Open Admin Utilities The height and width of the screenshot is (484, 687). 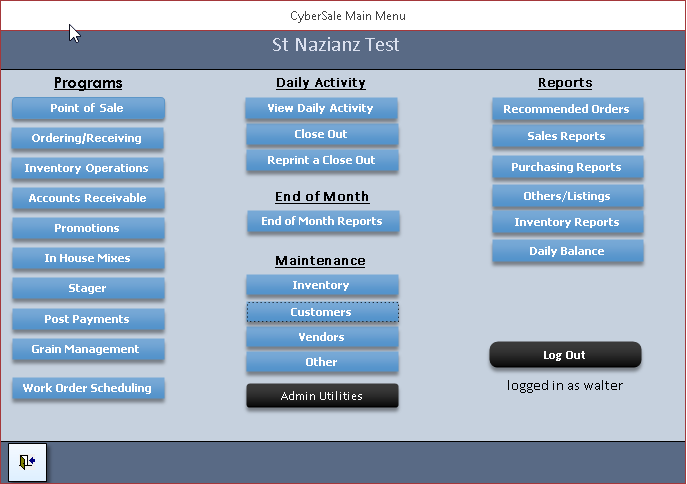322,396
